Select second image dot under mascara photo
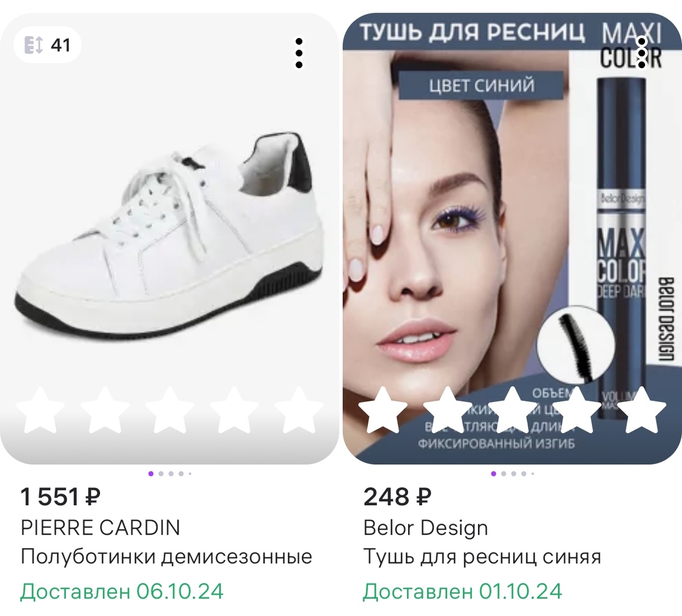The height and width of the screenshot is (616, 682). [504, 473]
